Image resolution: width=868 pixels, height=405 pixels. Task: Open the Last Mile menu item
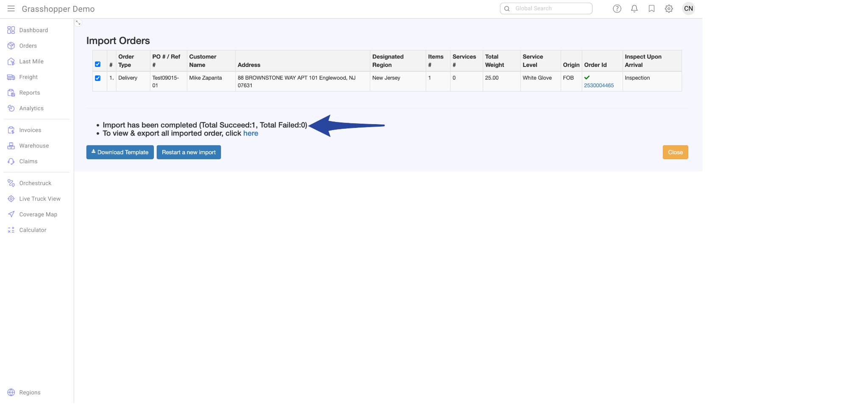[x=31, y=61]
